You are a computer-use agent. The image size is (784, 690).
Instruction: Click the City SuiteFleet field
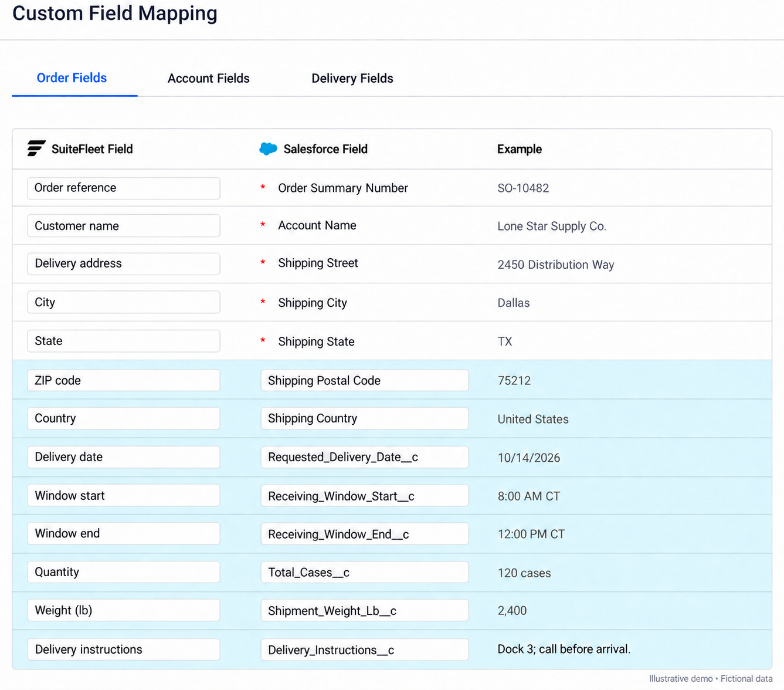[124, 302]
